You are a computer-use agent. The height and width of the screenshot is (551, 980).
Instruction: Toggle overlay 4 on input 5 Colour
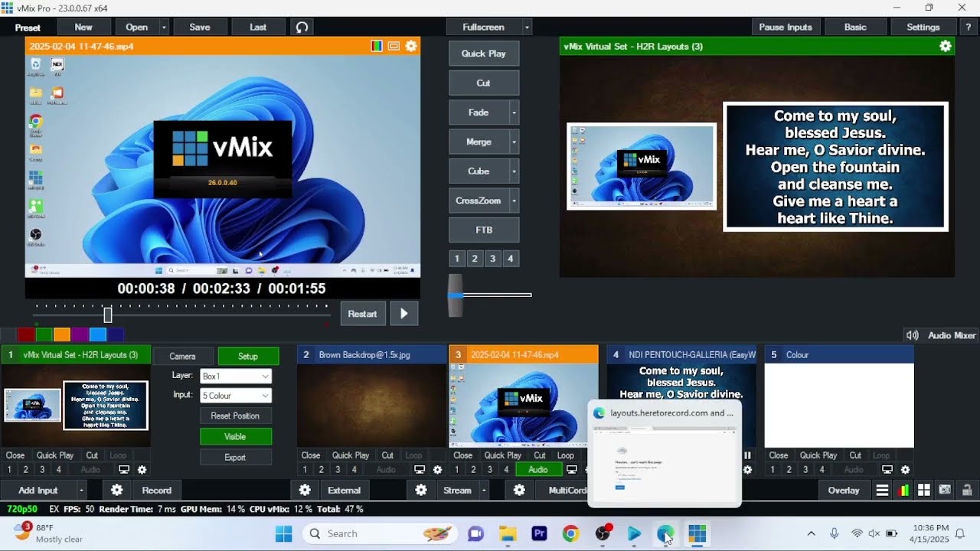(821, 470)
